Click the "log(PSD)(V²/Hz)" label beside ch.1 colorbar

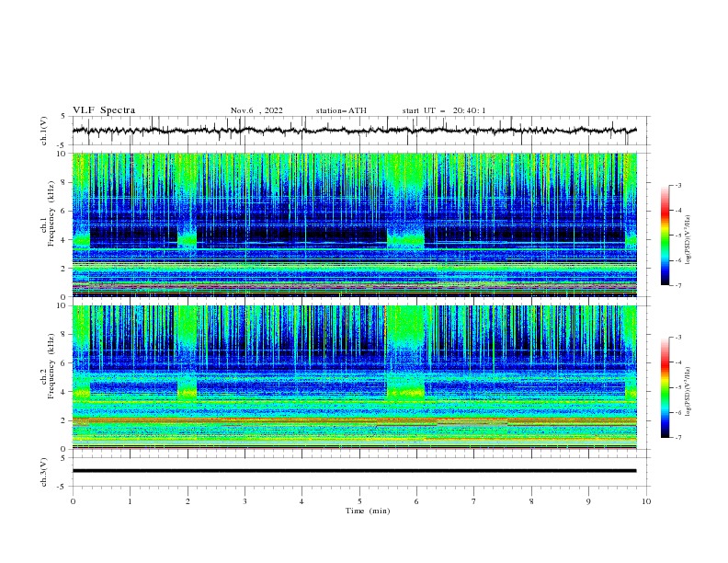coord(688,240)
